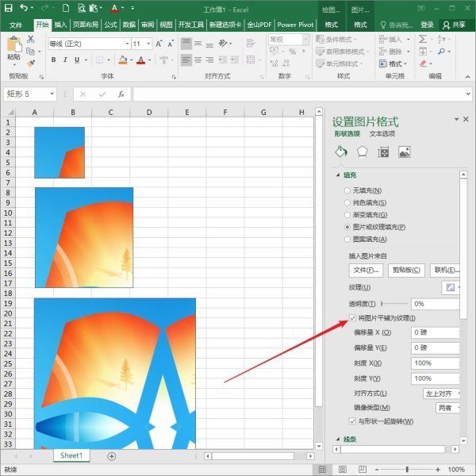Switch to the Power Pivot tab
Image resolution: width=476 pixels, height=476 pixels.
295,25
